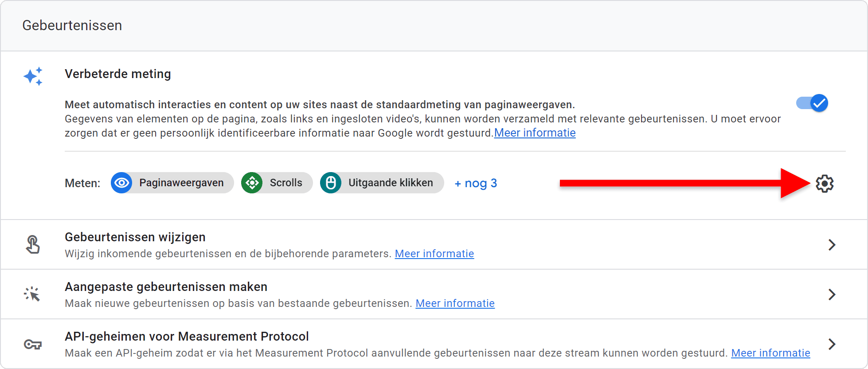Open Meer informatie link for Aangepaste gebeurtenissen
This screenshot has height=369, width=868.
455,303
